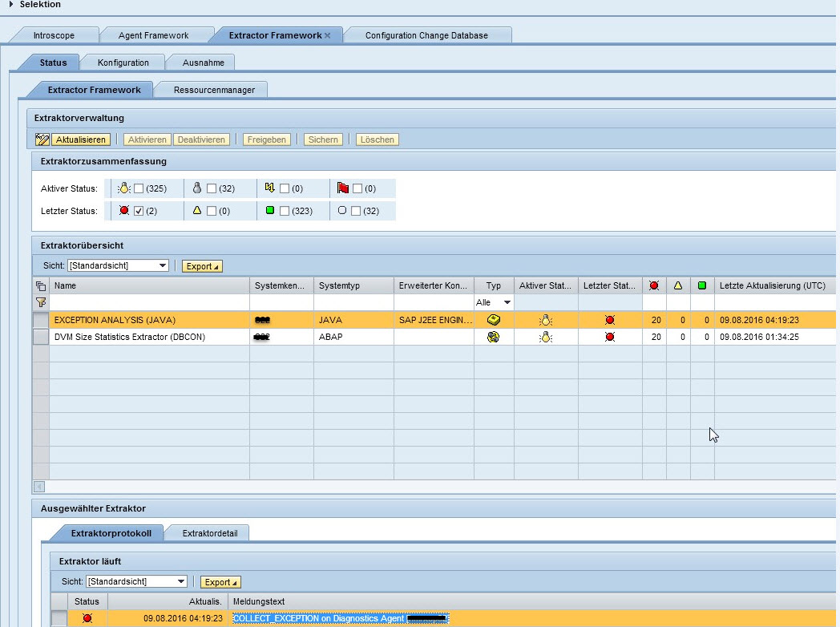This screenshot has height=627, width=840.
Task: Click the yellow locked status icon next to (0)
Action: [270, 188]
